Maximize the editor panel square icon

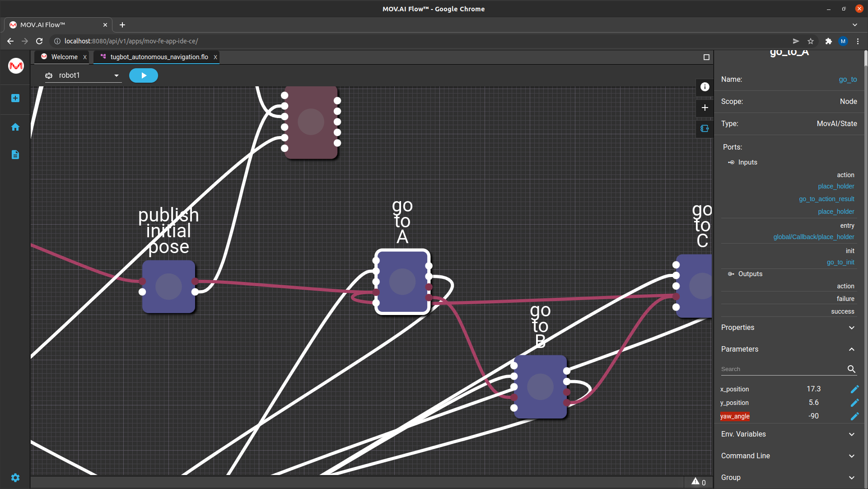click(x=706, y=57)
